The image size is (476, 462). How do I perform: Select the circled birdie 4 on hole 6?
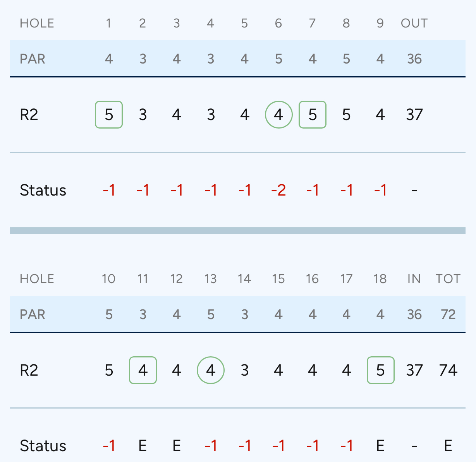pyautogui.click(x=278, y=115)
